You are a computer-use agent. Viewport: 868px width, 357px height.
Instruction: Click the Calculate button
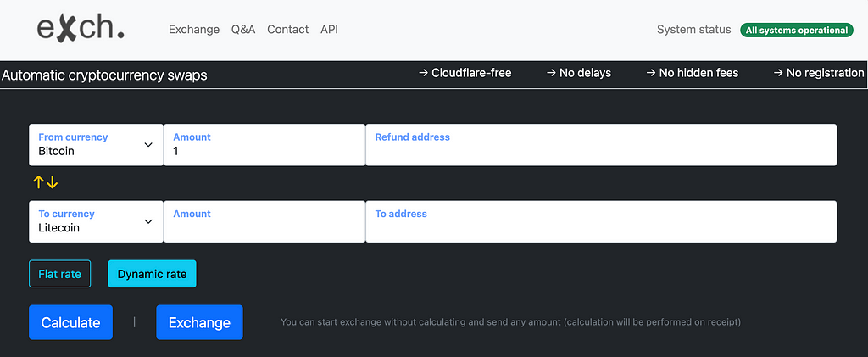(71, 322)
